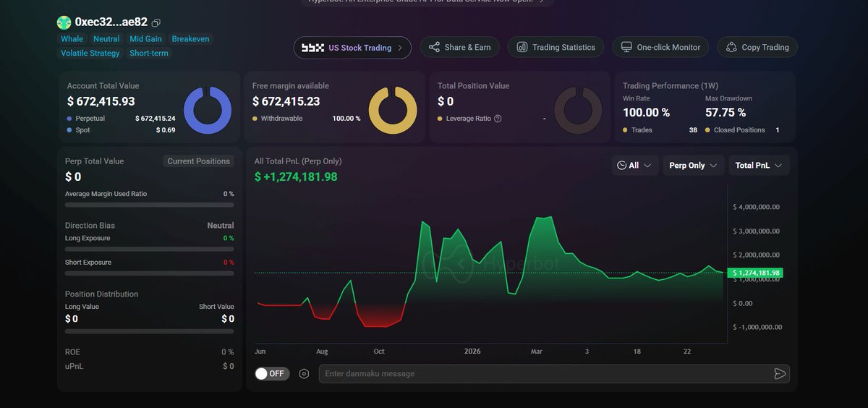
Task: Click the Whale tag
Action: tap(72, 39)
